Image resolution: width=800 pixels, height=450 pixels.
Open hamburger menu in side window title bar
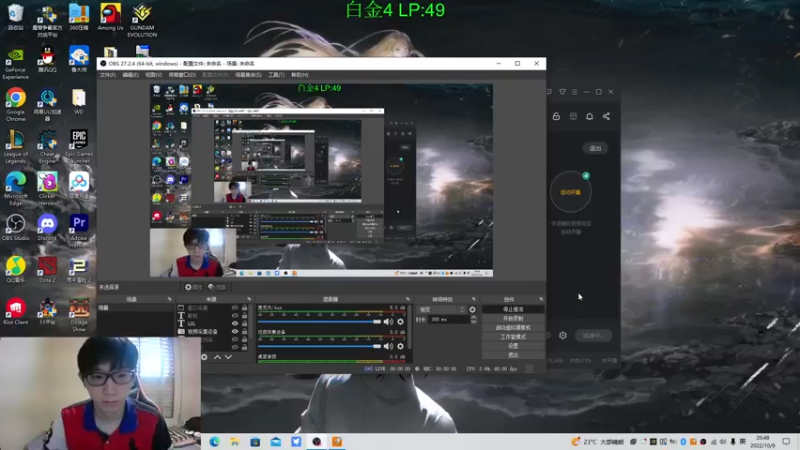[574, 92]
